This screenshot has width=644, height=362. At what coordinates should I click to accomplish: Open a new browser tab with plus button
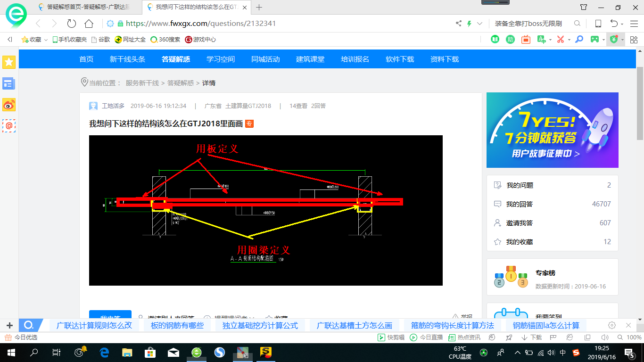point(259,7)
